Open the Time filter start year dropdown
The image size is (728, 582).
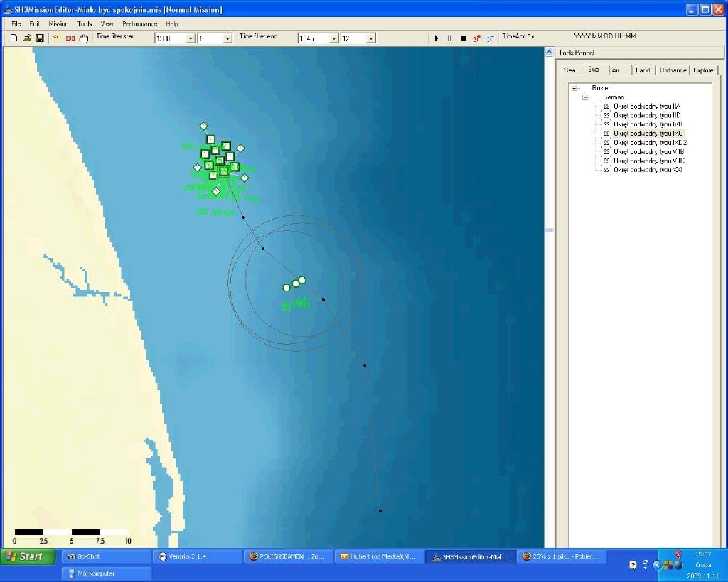tap(191, 38)
